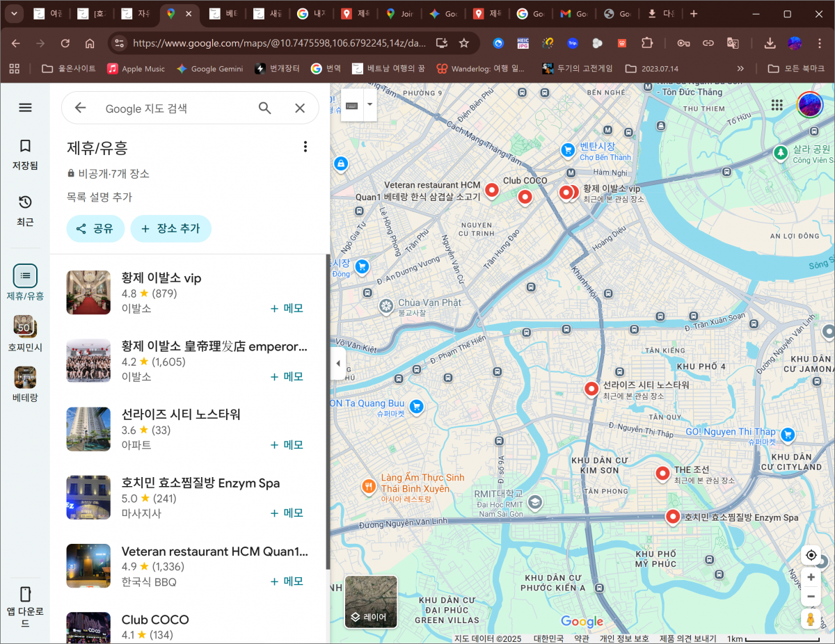Bookmark this page with the star icon
Image resolution: width=835 pixels, height=644 pixels.
coord(464,43)
